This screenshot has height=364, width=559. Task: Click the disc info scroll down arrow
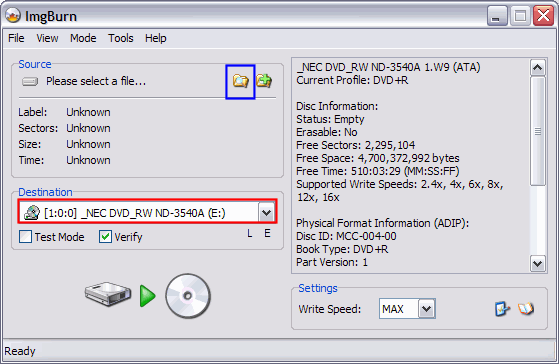coord(538,264)
